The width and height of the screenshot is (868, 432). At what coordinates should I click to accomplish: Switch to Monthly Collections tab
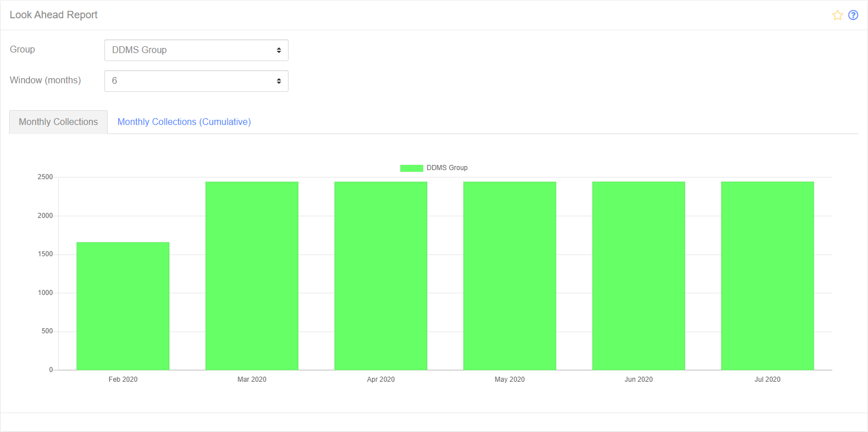pos(58,122)
